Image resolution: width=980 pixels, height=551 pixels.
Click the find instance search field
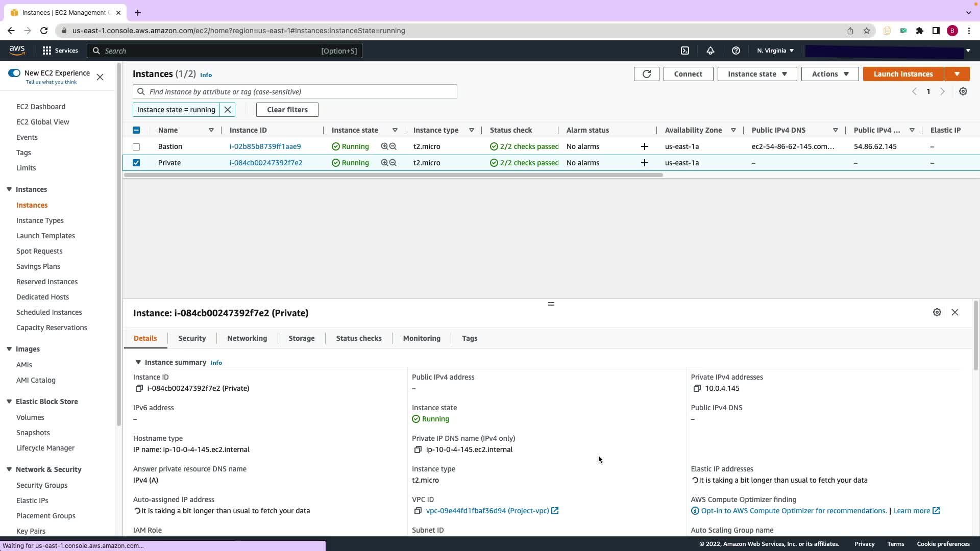[x=301, y=92]
